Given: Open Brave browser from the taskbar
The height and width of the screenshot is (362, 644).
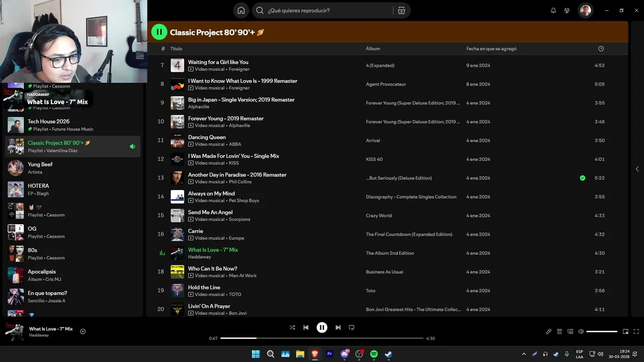Looking at the screenshot, I should click(x=315, y=354).
